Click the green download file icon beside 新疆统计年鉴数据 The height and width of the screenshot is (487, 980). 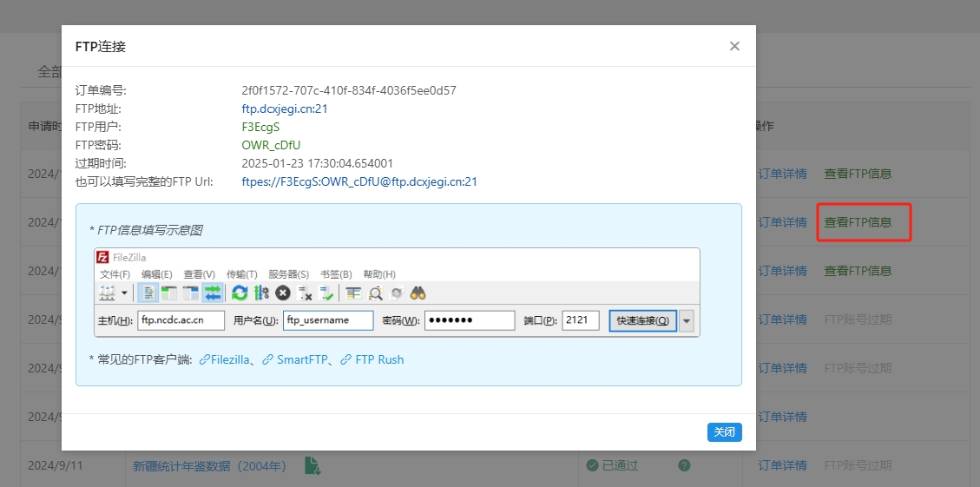pyautogui.click(x=312, y=465)
